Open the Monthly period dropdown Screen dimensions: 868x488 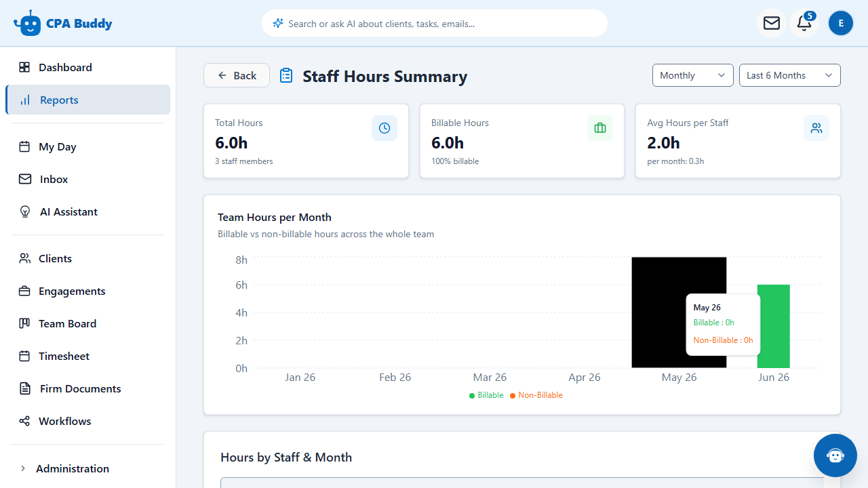pos(693,75)
